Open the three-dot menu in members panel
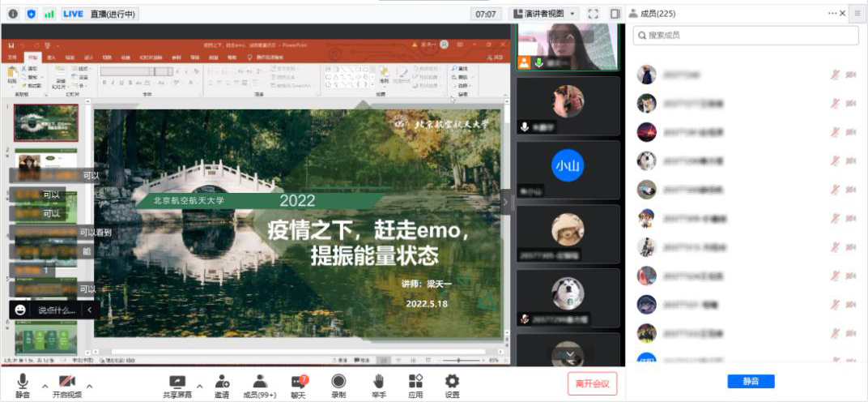The width and height of the screenshot is (868, 402). click(832, 14)
